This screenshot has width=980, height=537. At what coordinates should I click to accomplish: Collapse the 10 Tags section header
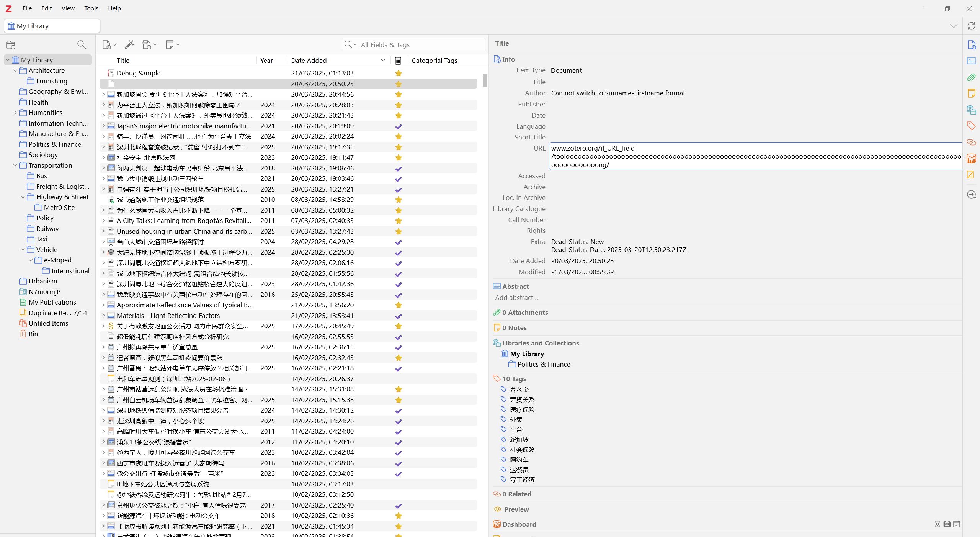coord(514,379)
